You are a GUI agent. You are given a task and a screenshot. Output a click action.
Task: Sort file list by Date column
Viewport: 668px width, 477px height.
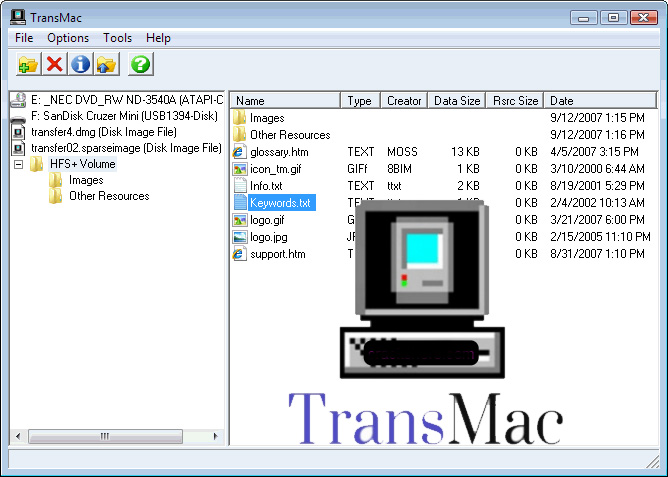tap(600, 101)
